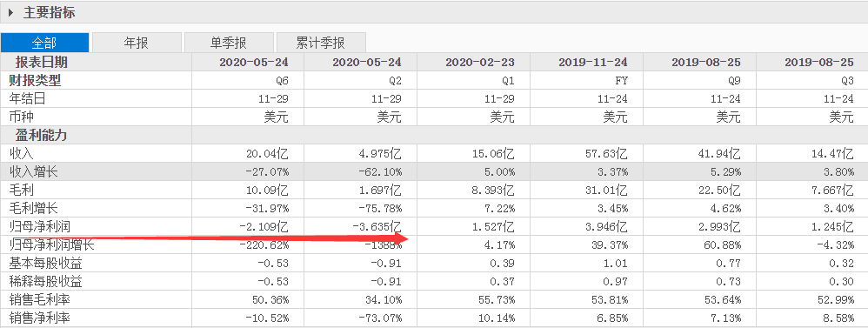Open the 单季报 tab
The height and width of the screenshot is (328, 868).
[228, 43]
